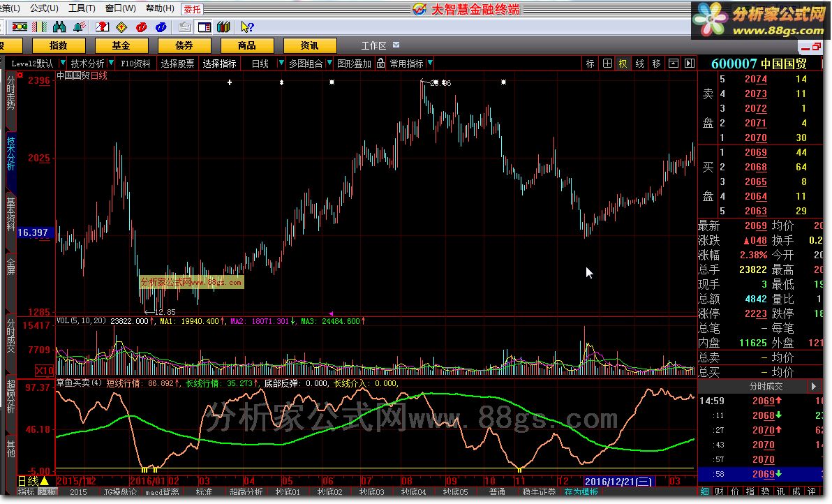The height and width of the screenshot is (504, 832).
Task: Open the 工具(T) menu
Action: click(82, 8)
